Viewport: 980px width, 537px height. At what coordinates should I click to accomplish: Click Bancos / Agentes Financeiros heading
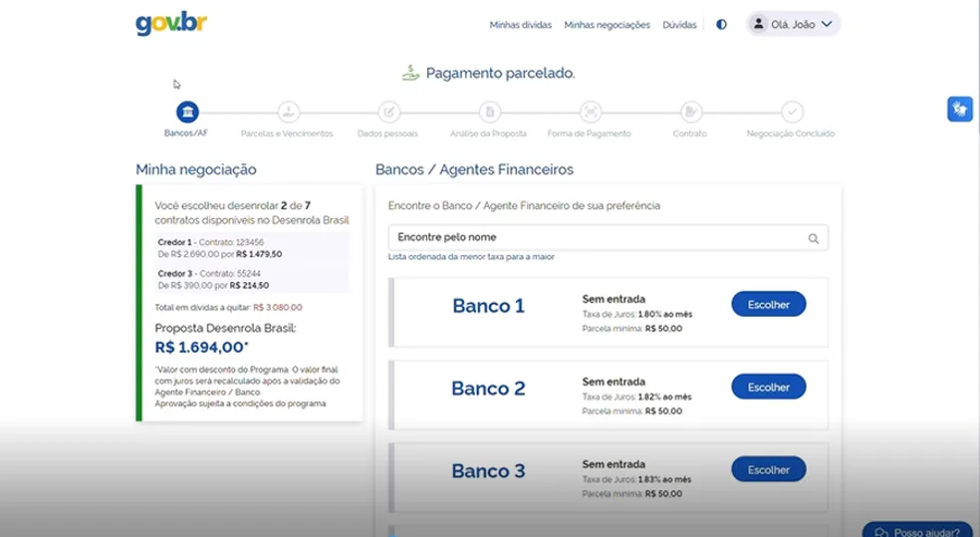[474, 169]
